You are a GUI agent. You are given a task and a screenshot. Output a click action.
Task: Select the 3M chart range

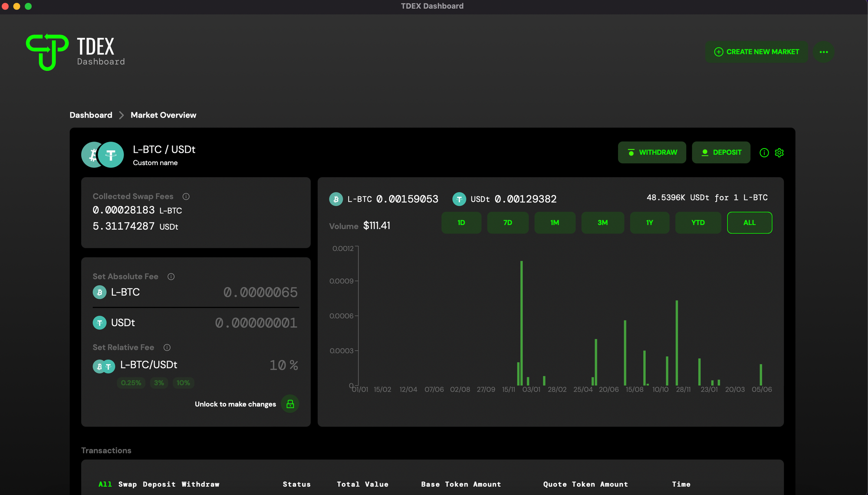click(603, 223)
